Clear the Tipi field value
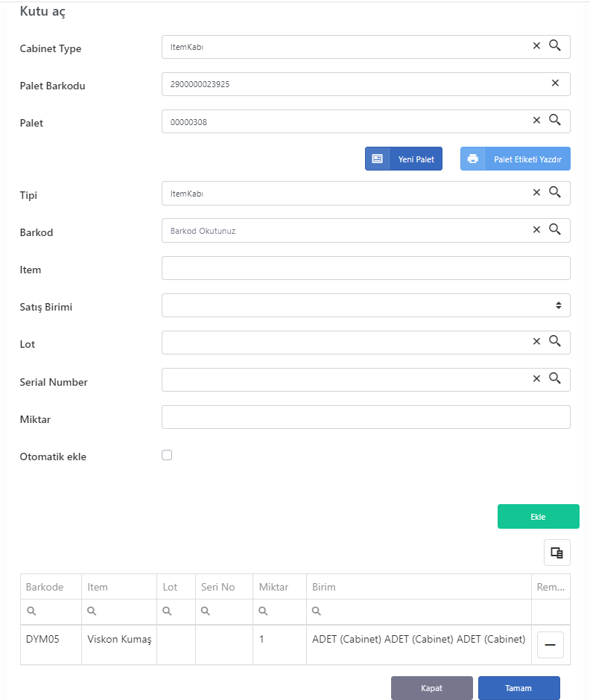Image resolution: width=590 pixels, height=700 pixels. click(536, 192)
